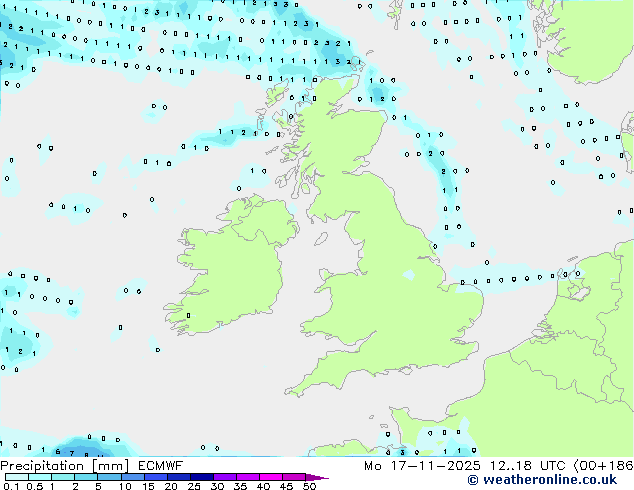Click the legend label '30'

coord(217,486)
